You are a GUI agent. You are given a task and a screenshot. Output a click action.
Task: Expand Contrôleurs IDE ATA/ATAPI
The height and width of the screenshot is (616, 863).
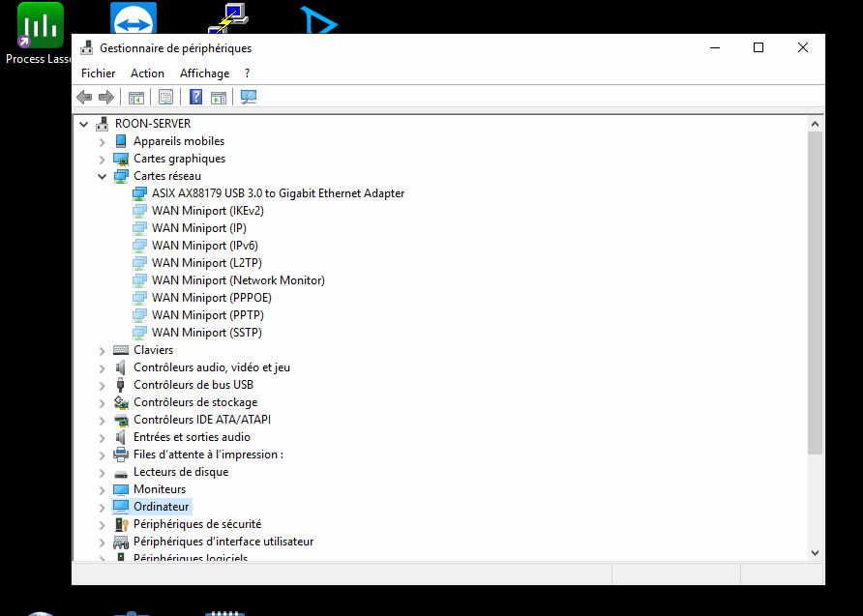(102, 421)
